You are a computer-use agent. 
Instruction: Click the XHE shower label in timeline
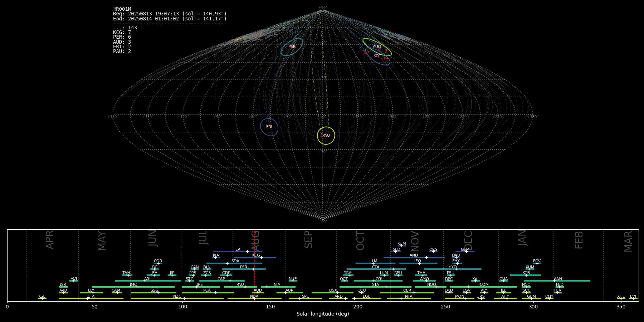click(x=621, y=297)
